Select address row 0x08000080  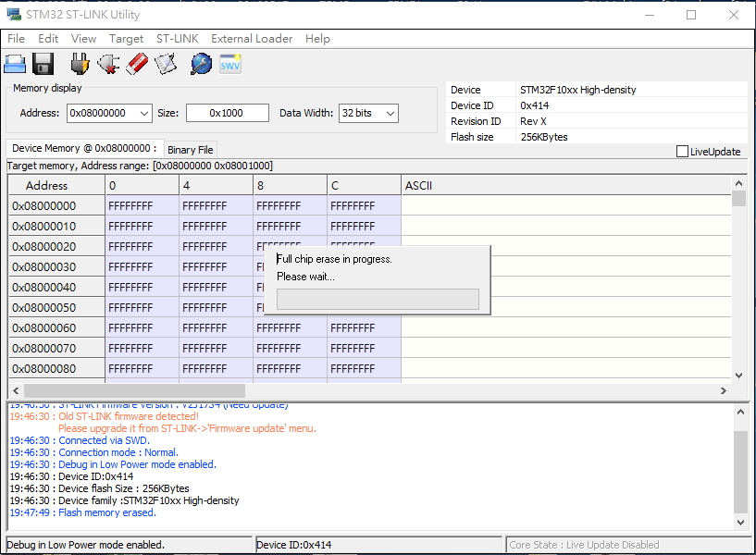coord(56,369)
